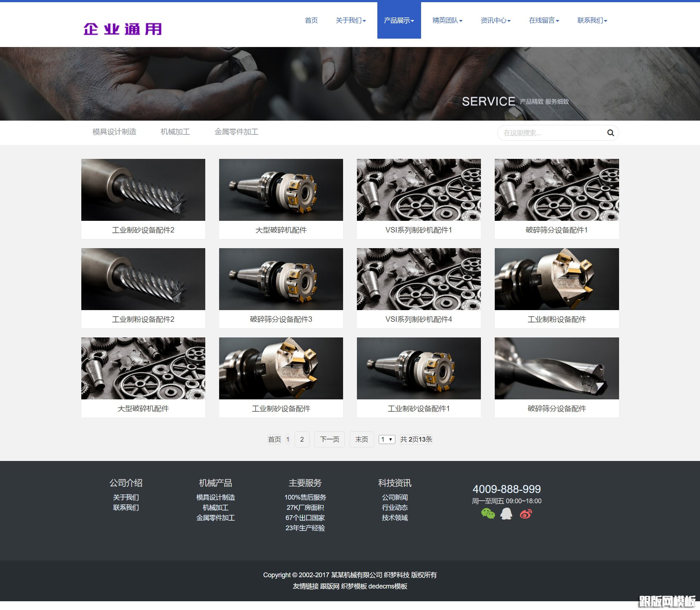Open footer 23年生产经验 link
This screenshot has width=700, height=610.
coord(305,528)
